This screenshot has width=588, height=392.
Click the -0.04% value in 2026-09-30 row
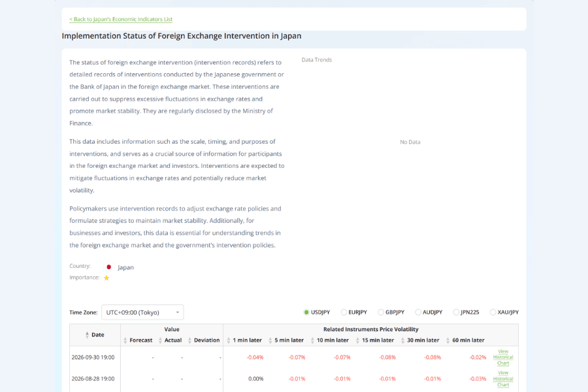click(x=255, y=357)
